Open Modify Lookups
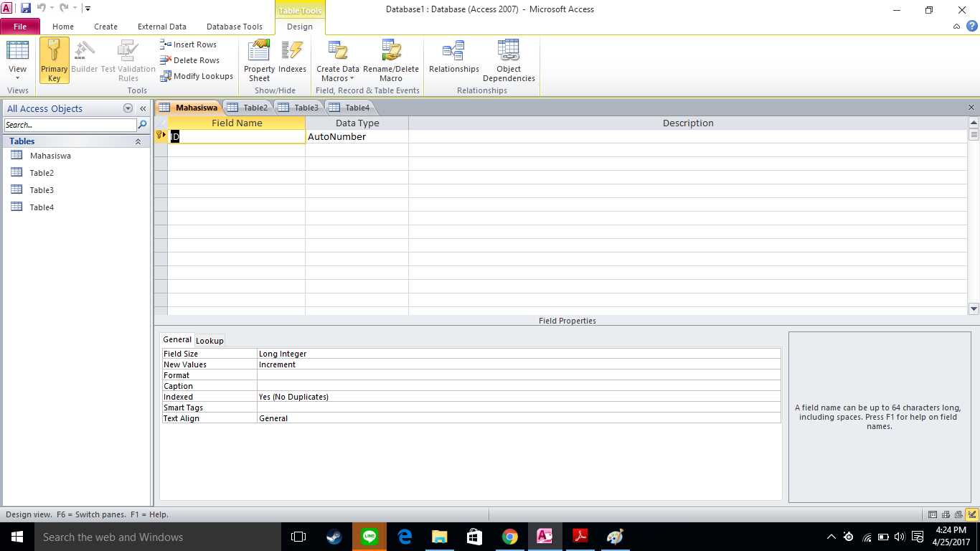This screenshot has width=980, height=551. click(x=197, y=76)
